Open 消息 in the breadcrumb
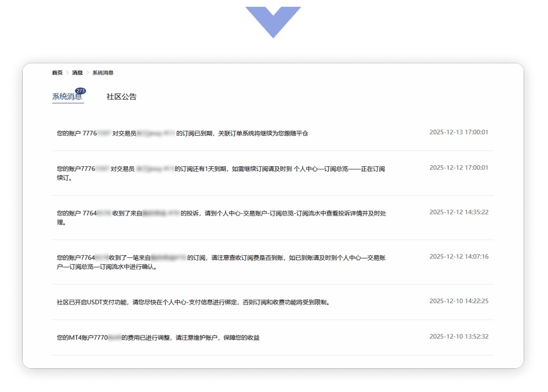The width and height of the screenshot is (548, 392). [x=78, y=73]
